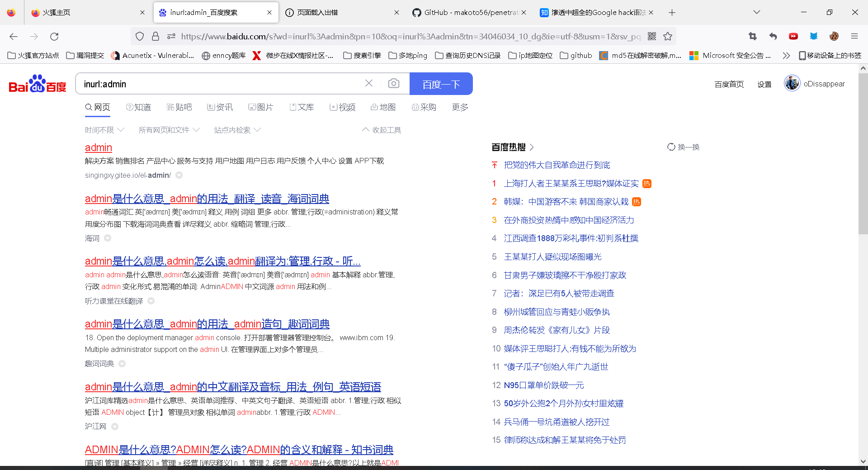Open search by image camera icon
This screenshot has height=470, width=868.
pyautogui.click(x=394, y=83)
